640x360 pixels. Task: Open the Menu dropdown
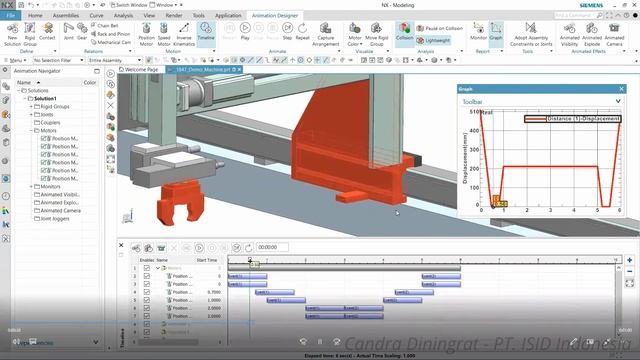click(x=15, y=60)
